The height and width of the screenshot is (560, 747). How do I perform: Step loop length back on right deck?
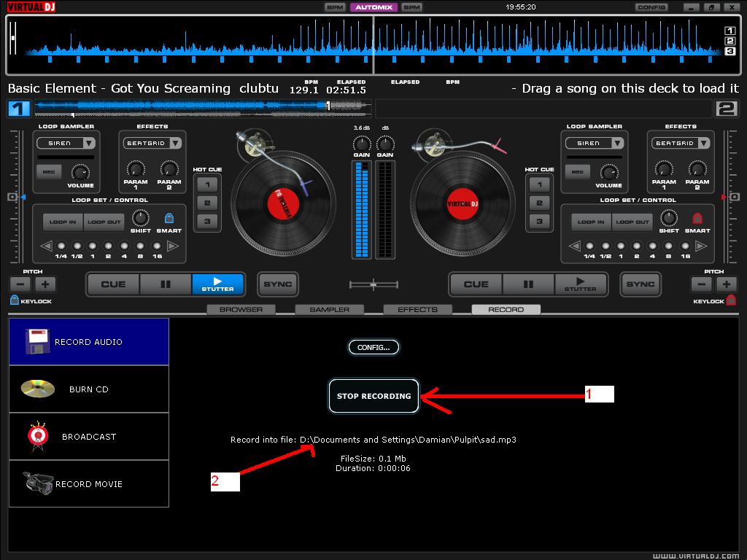click(575, 246)
